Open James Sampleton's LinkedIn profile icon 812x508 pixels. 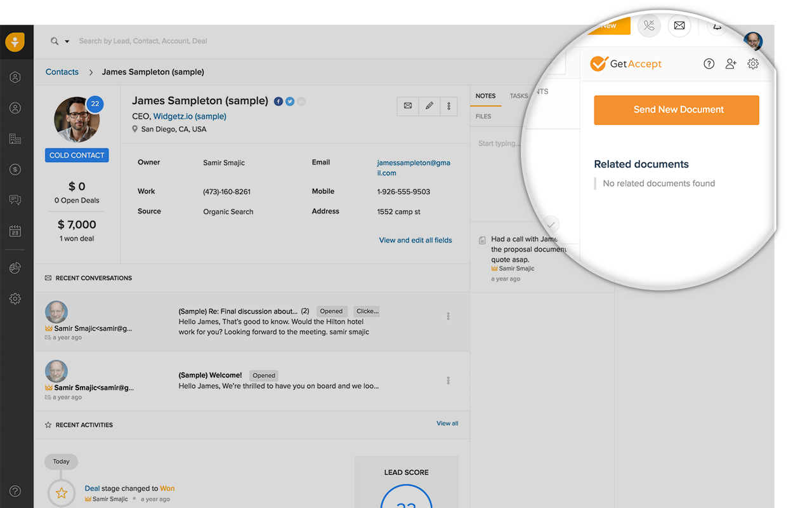[x=301, y=102]
